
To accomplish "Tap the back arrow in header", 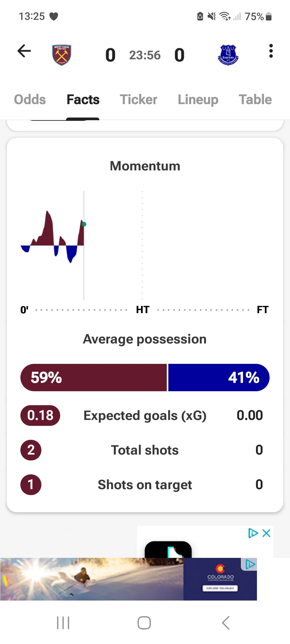I will point(24,51).
